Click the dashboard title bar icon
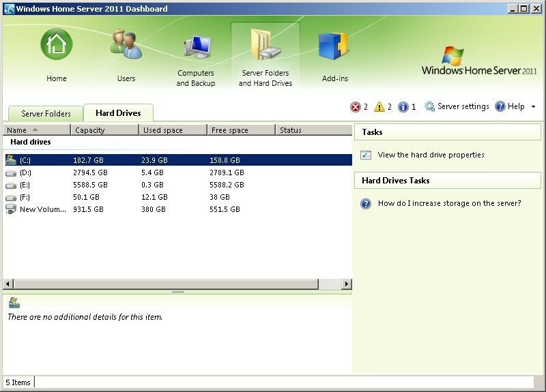This screenshot has height=392, width=546. point(9,9)
